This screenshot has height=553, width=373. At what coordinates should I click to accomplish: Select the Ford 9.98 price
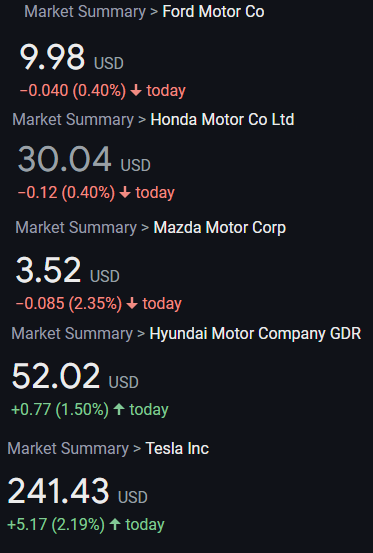(52, 57)
